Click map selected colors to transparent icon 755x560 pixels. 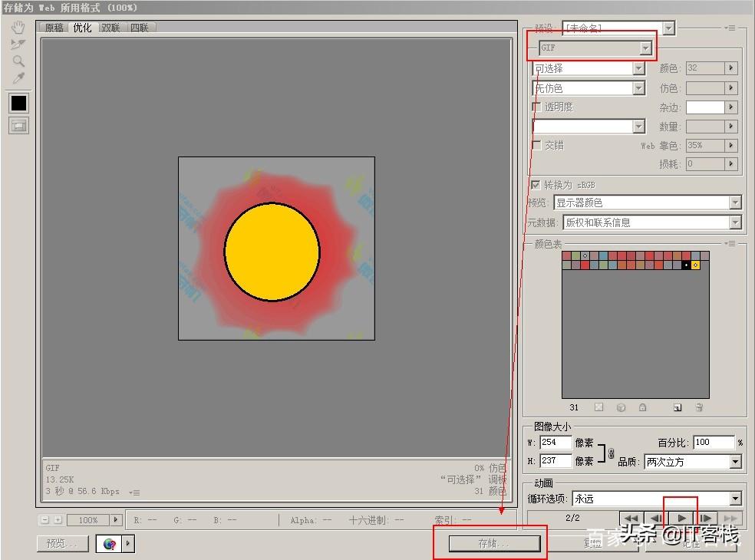[598, 407]
